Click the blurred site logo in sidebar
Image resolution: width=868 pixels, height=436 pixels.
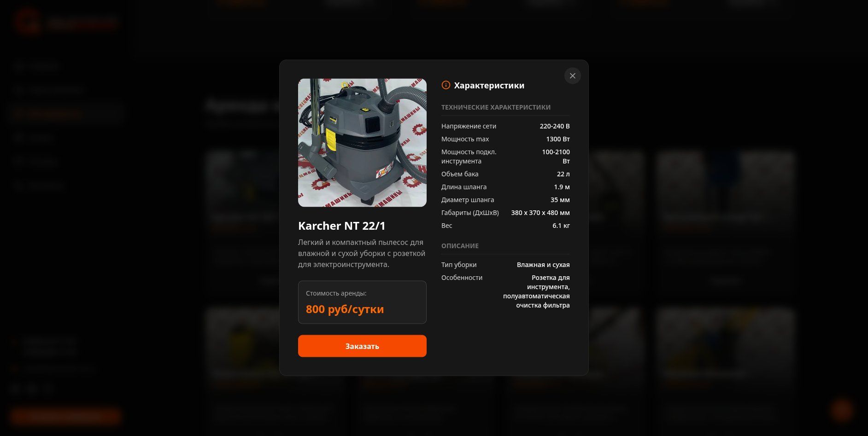(x=67, y=22)
